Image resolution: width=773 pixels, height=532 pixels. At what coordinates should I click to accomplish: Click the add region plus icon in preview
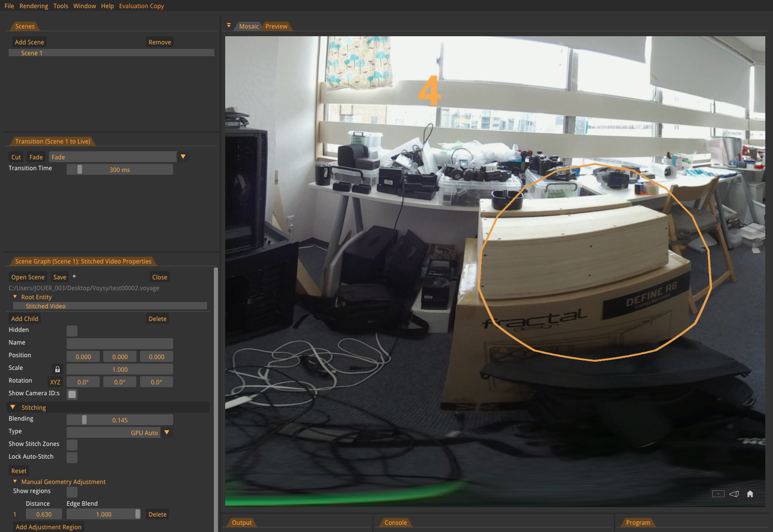pyautogui.click(x=718, y=494)
